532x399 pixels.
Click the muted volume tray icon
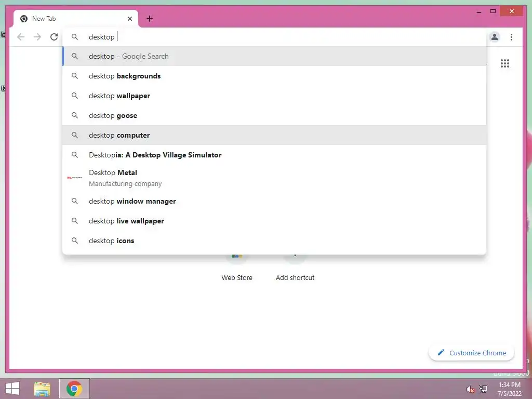pos(470,389)
